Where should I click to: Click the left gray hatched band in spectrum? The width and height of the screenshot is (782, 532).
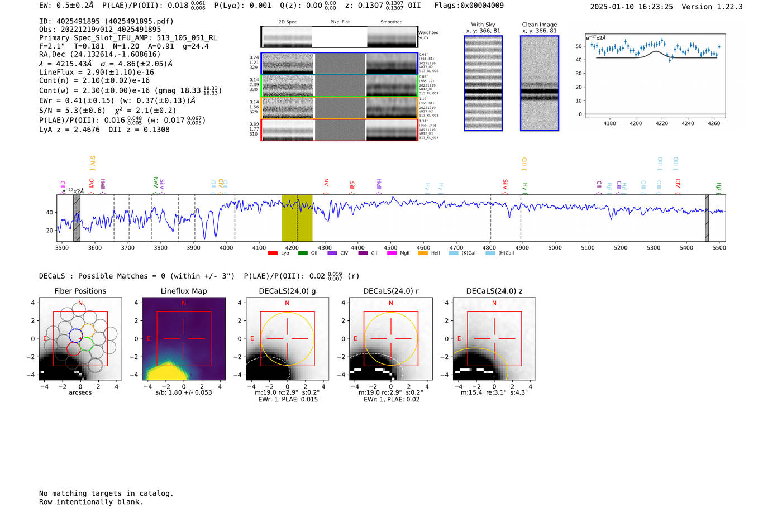[77, 218]
